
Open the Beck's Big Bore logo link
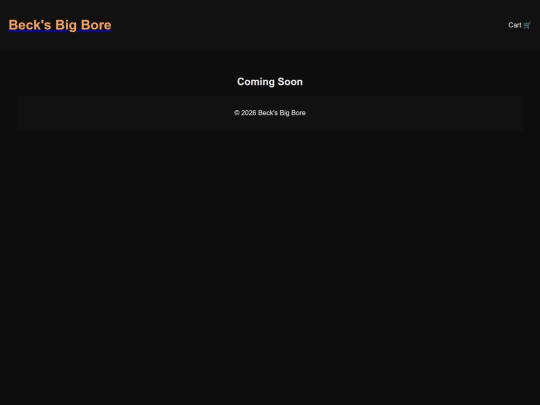click(x=60, y=25)
